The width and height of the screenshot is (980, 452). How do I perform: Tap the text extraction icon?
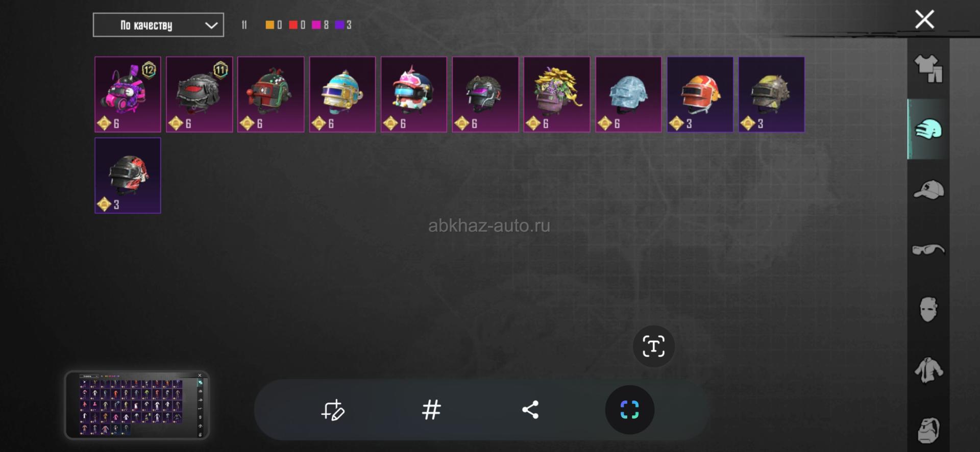coord(653,346)
